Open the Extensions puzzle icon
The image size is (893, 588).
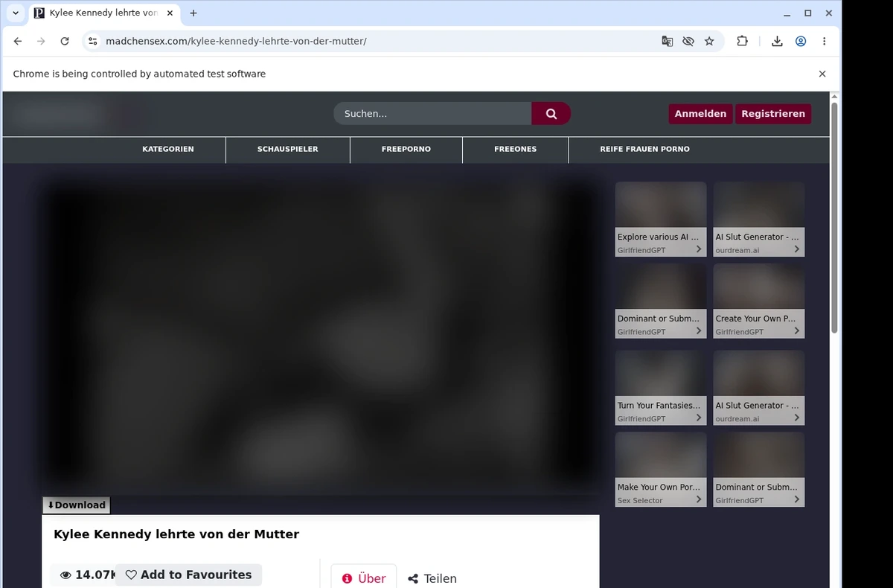pyautogui.click(x=742, y=42)
